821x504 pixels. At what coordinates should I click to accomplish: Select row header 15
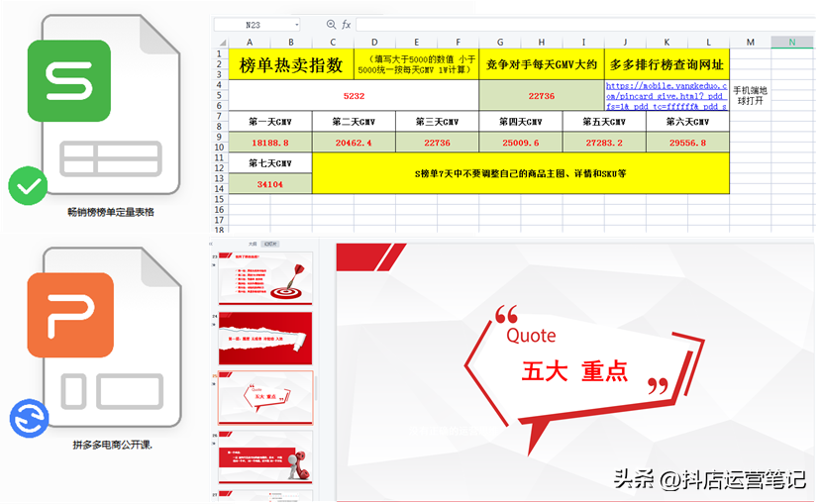[220, 199]
